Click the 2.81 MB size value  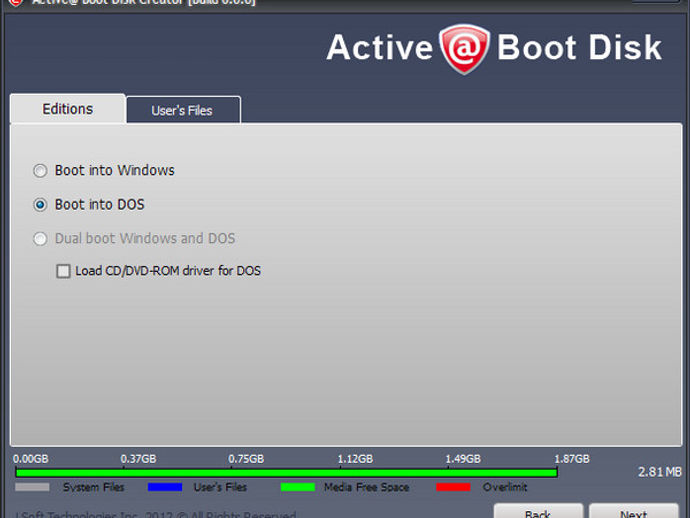(x=660, y=472)
